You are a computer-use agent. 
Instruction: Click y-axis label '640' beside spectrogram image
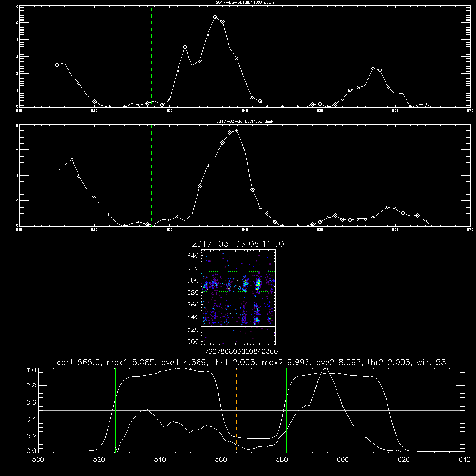coord(193,256)
